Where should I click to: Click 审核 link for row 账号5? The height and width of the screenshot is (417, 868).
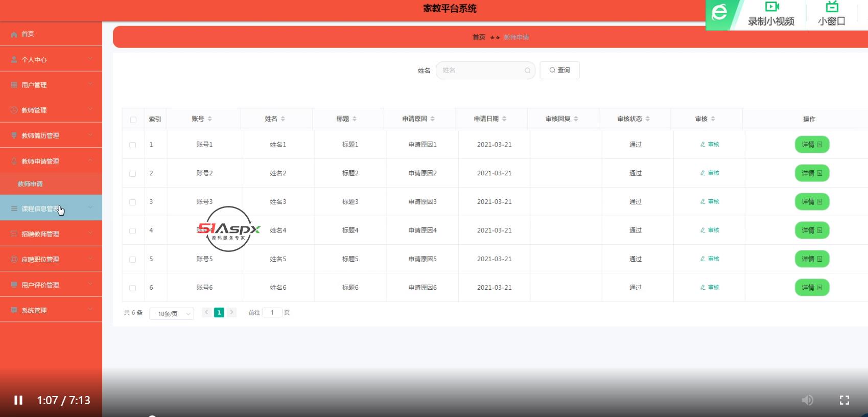(x=710, y=259)
